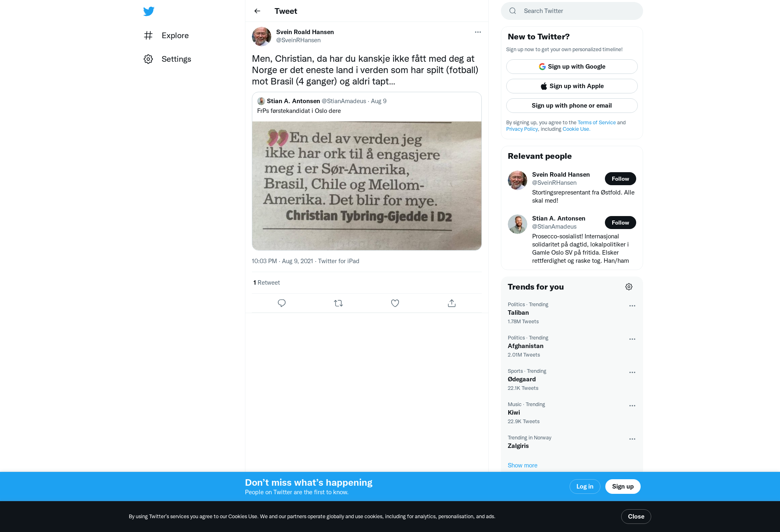Open more options on Svein's tweet
The image size is (780, 532).
(478, 32)
